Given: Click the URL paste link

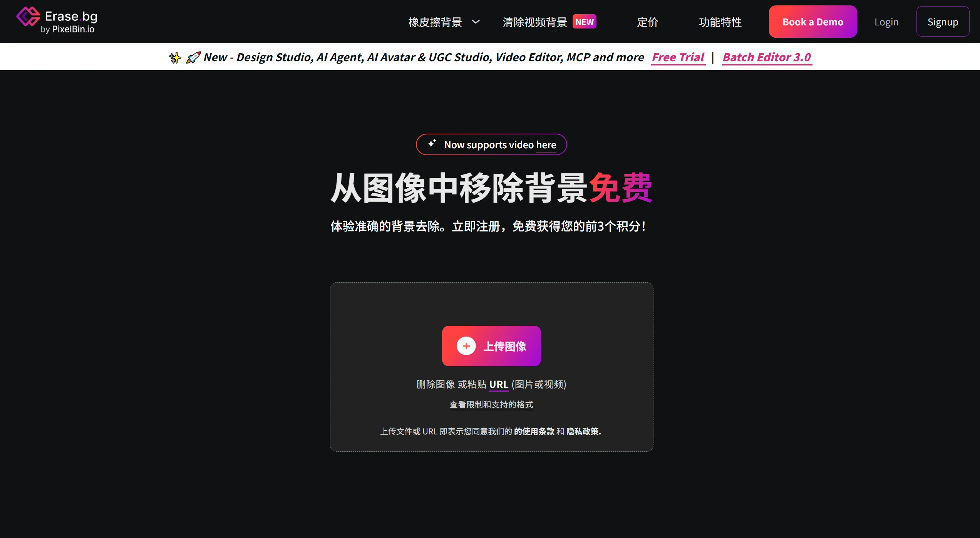Looking at the screenshot, I should tap(499, 385).
